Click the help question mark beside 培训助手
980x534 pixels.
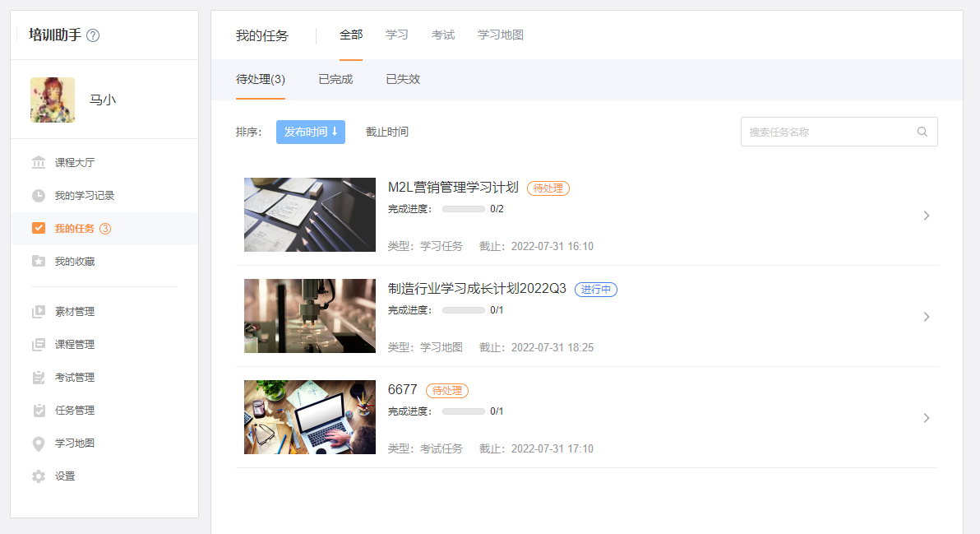[x=93, y=35]
